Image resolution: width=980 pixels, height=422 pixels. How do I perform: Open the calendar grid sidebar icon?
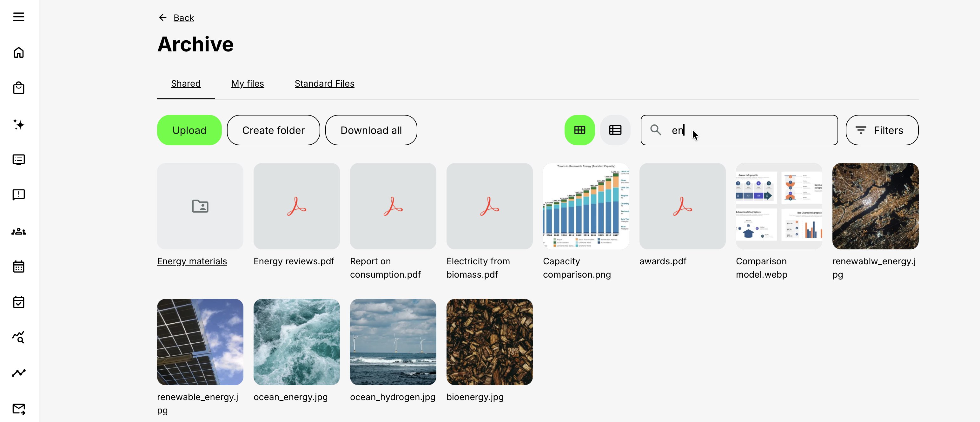point(19,266)
